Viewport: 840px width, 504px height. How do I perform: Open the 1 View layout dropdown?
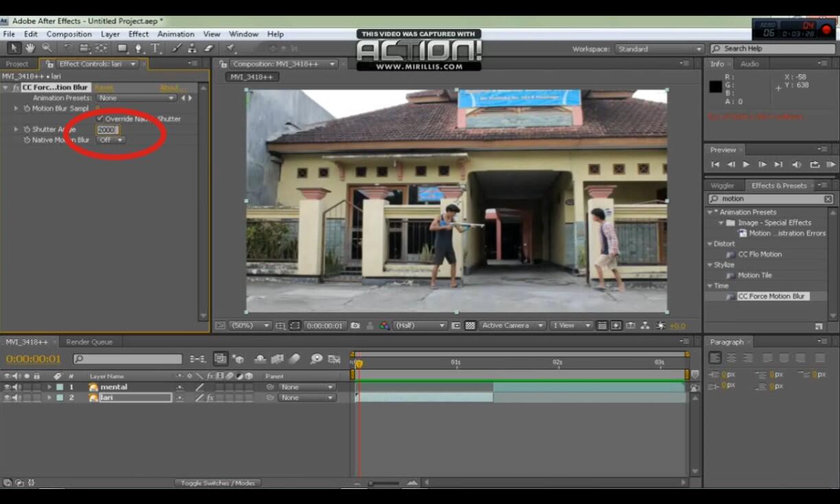point(571,325)
